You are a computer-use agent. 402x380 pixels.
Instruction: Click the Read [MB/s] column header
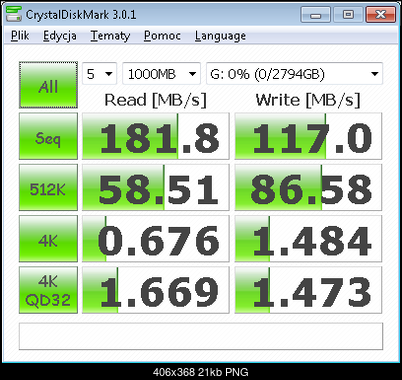(x=156, y=100)
